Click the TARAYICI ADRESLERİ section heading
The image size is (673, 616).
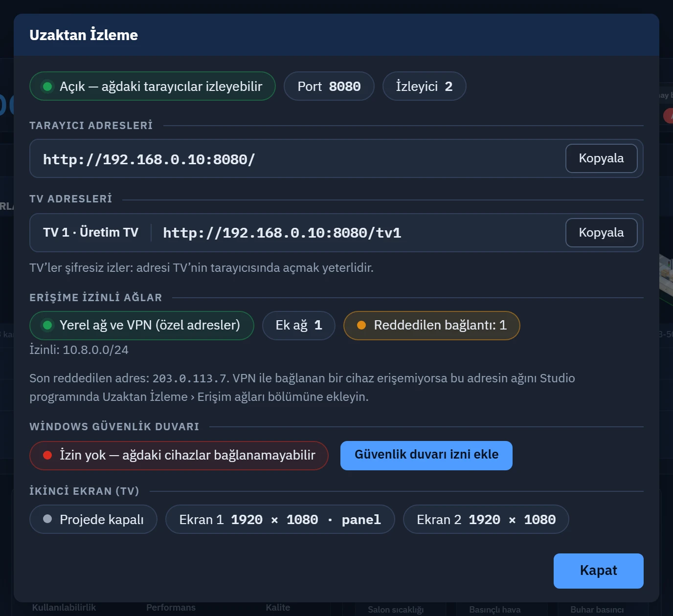tap(91, 126)
